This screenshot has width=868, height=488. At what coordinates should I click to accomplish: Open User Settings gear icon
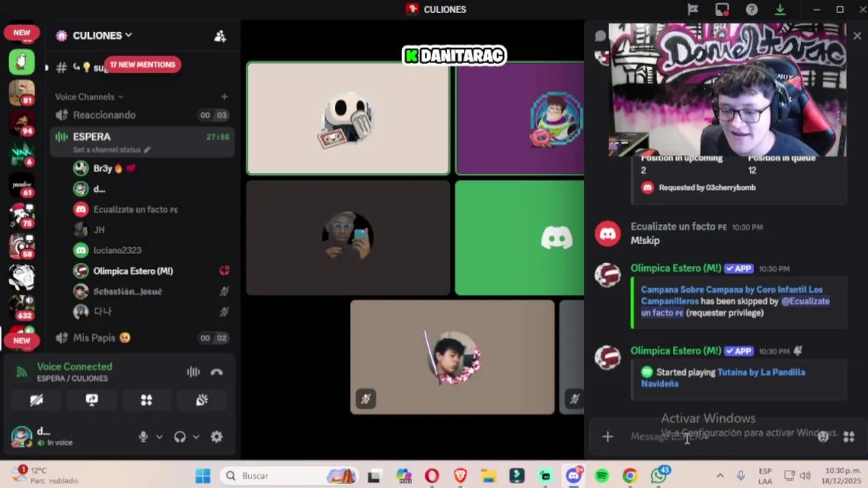pos(216,437)
